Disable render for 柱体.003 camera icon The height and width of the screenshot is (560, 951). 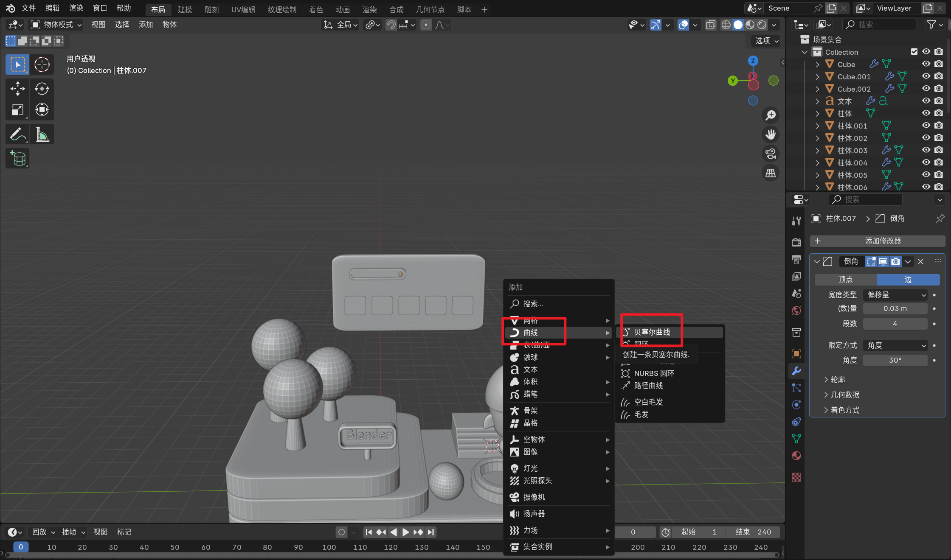(x=939, y=150)
